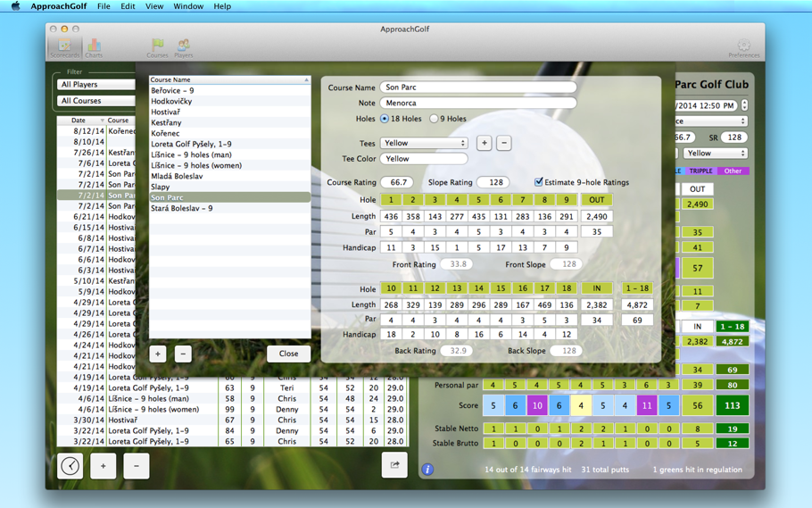Select Hostivař in course list
The height and width of the screenshot is (508, 812).
click(230, 112)
